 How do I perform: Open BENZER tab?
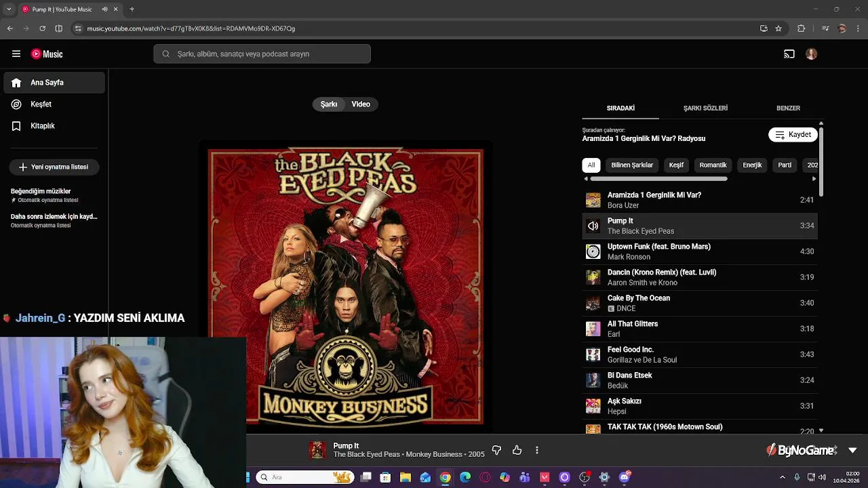coord(788,108)
